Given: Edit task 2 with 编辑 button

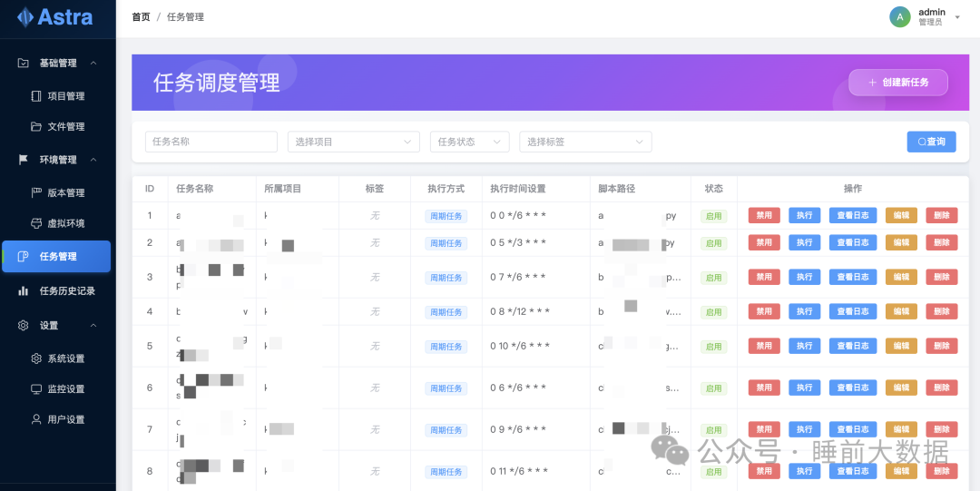Looking at the screenshot, I should [x=901, y=242].
